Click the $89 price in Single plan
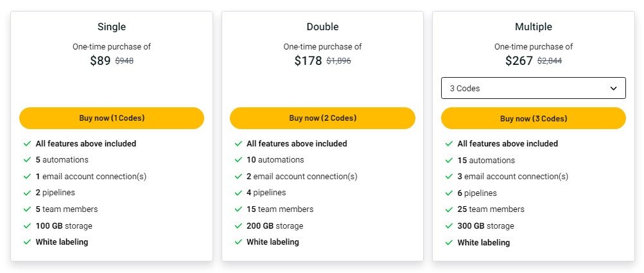644x273 pixels. (100, 61)
